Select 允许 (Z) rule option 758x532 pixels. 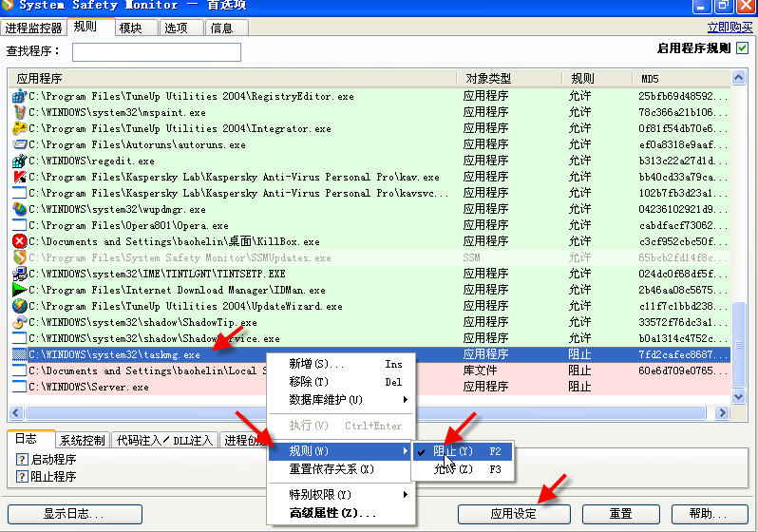pos(463,469)
